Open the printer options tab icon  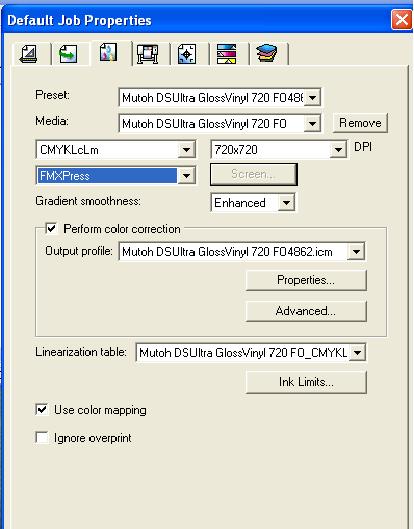click(x=148, y=54)
